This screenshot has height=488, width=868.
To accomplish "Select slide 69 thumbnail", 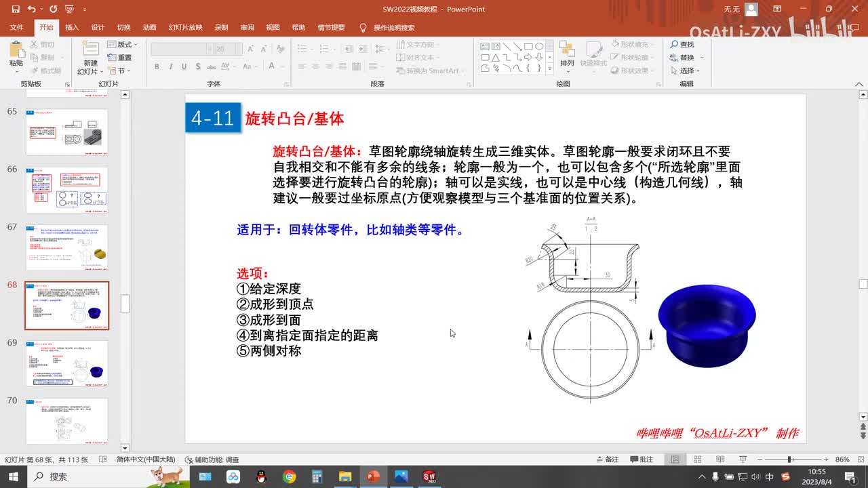I will pyautogui.click(x=66, y=363).
